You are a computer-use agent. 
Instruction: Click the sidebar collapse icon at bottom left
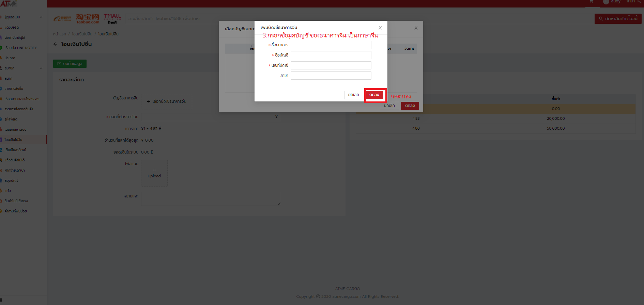[1, 300]
